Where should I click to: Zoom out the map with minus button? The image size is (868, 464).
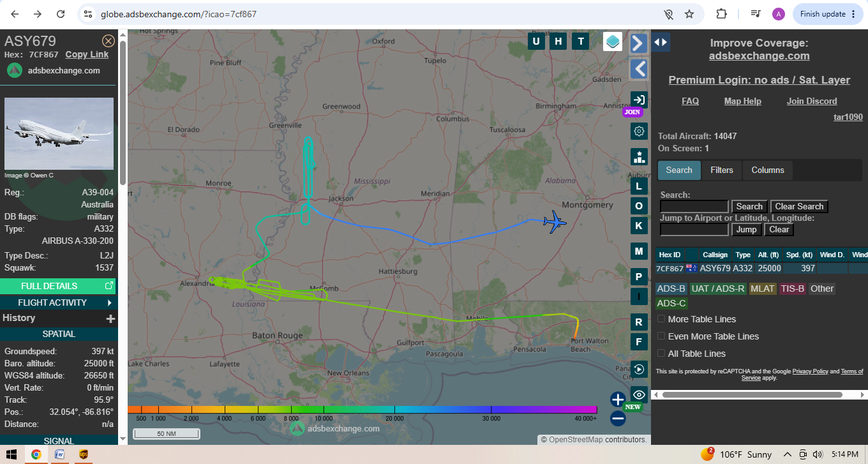tap(617, 419)
